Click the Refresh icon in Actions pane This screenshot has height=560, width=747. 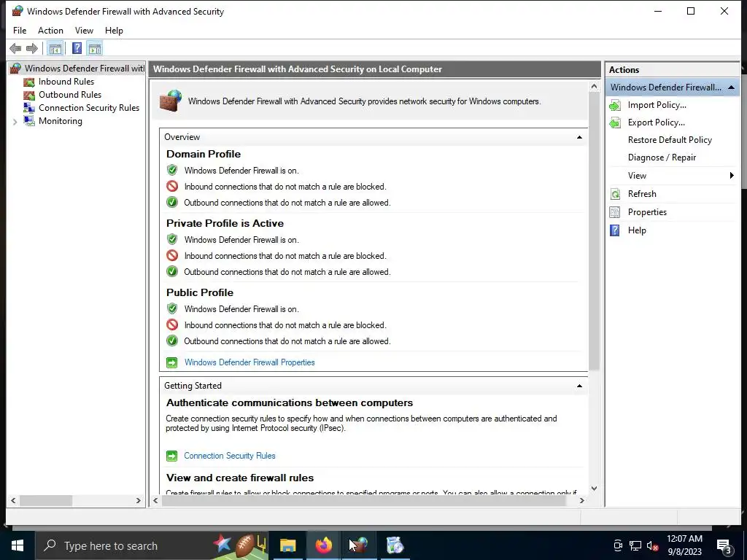tap(615, 194)
